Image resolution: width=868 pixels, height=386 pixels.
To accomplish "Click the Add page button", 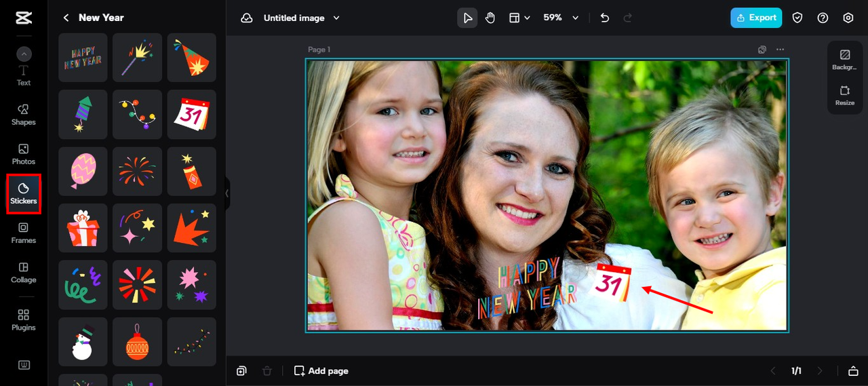I will click(321, 371).
